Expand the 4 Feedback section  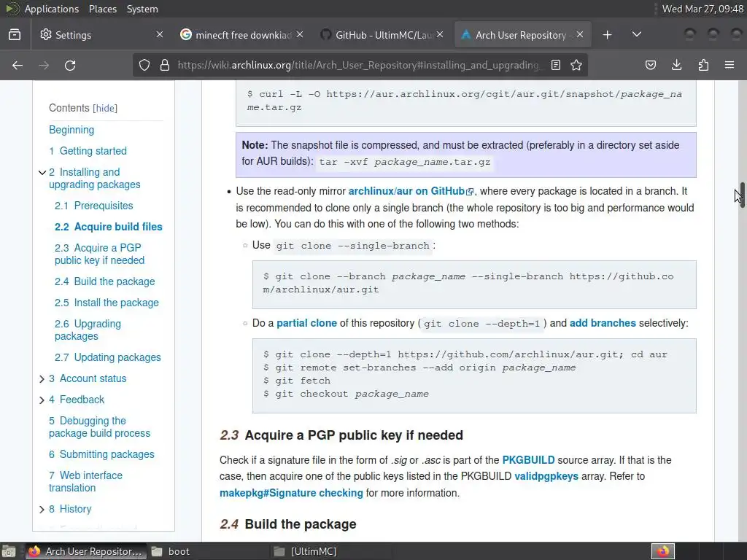click(42, 400)
